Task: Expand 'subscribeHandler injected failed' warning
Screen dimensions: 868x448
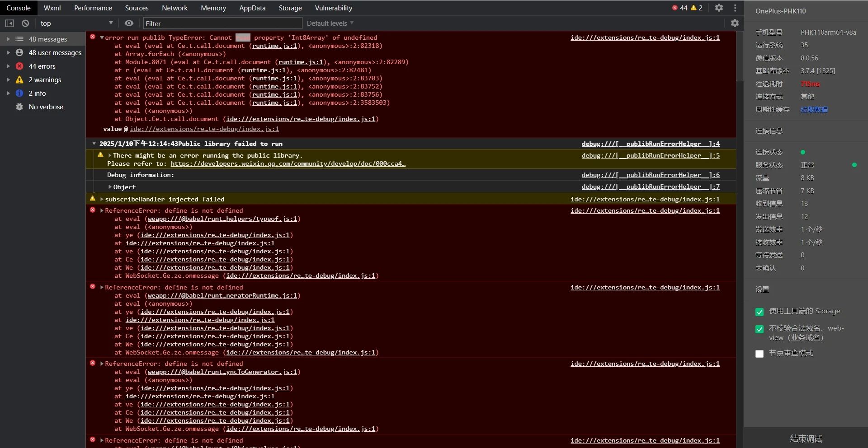Action: point(102,199)
